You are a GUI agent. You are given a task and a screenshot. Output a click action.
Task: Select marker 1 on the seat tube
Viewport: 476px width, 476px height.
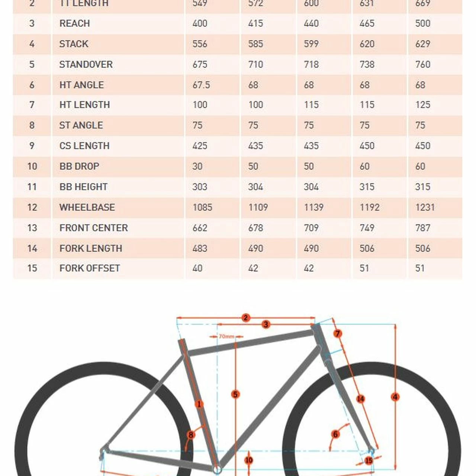199,404
